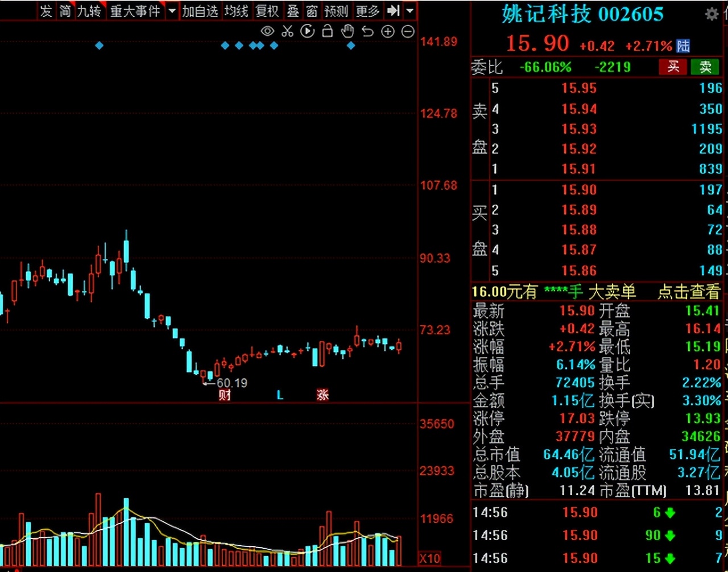Select the scissors cut tool
Viewport: 728px width, 572px height.
(x=287, y=31)
